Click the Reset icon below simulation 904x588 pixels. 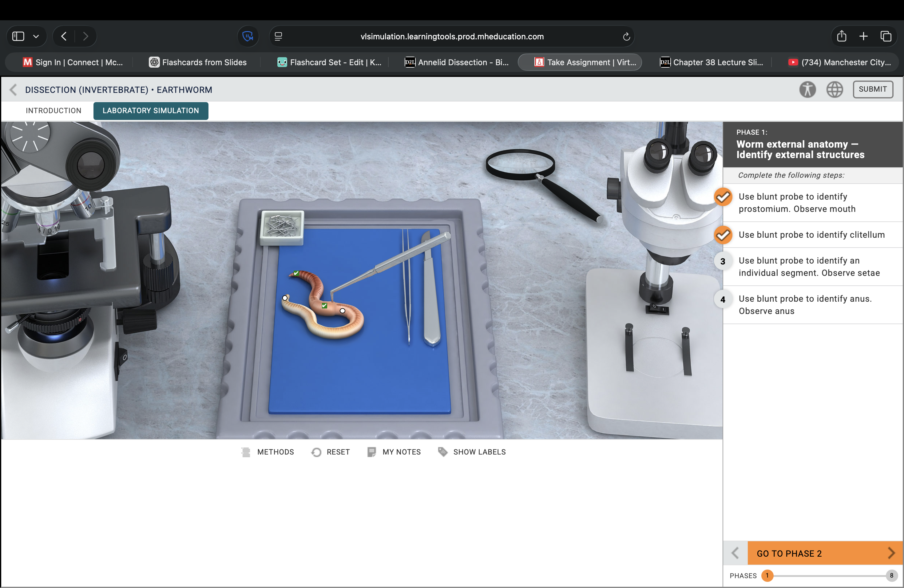pos(316,452)
